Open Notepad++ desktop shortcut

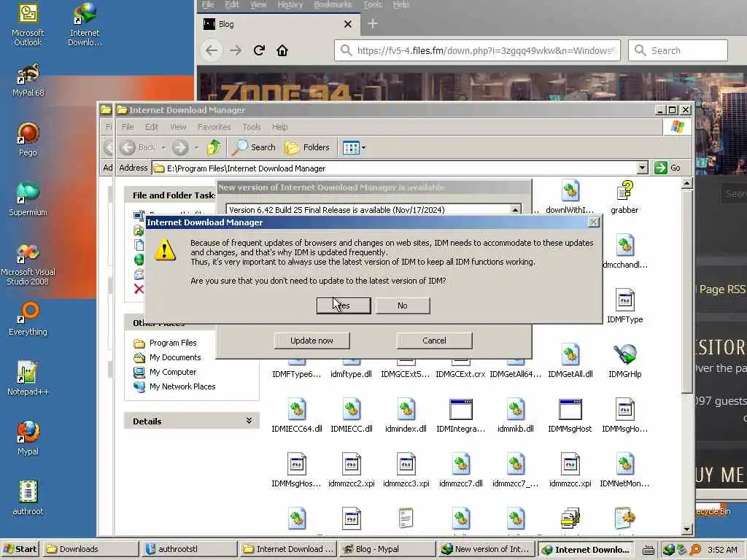[28, 378]
